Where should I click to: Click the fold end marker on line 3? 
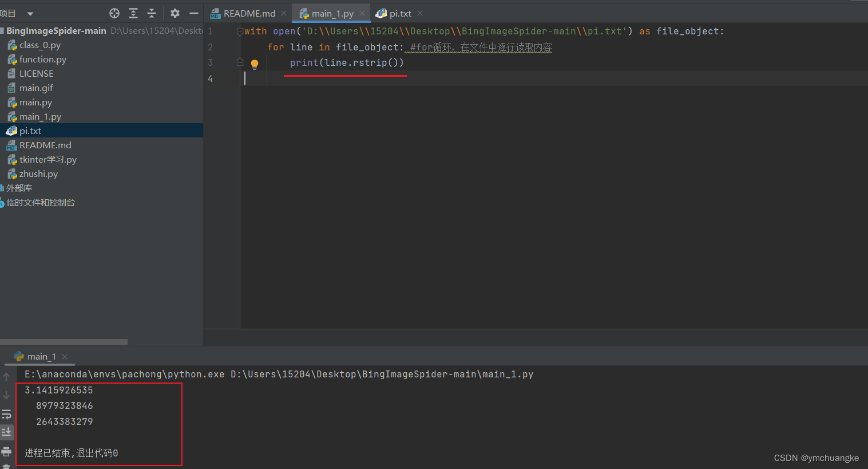(240, 62)
